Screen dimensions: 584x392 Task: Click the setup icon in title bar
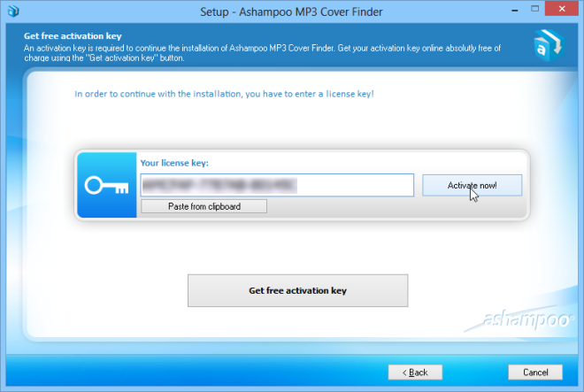click(13, 11)
